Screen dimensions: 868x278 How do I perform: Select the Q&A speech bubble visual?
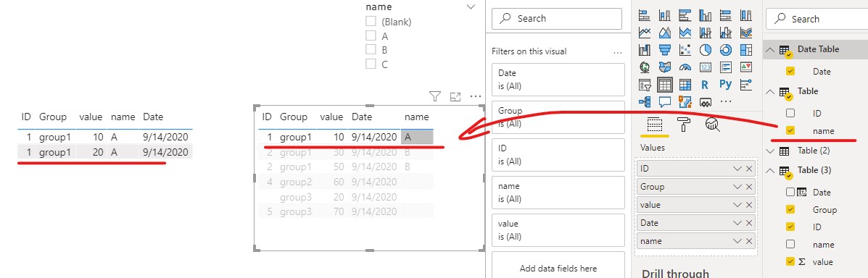[x=665, y=102]
